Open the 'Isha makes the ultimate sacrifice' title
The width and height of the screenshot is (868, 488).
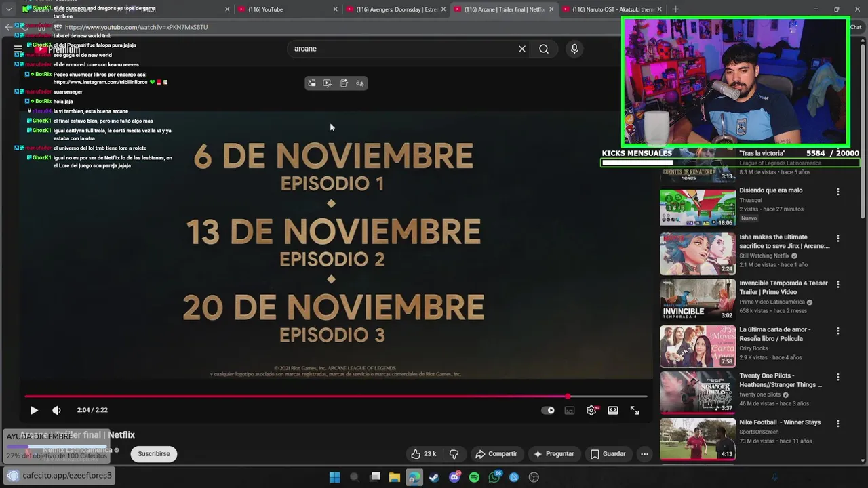(x=785, y=242)
